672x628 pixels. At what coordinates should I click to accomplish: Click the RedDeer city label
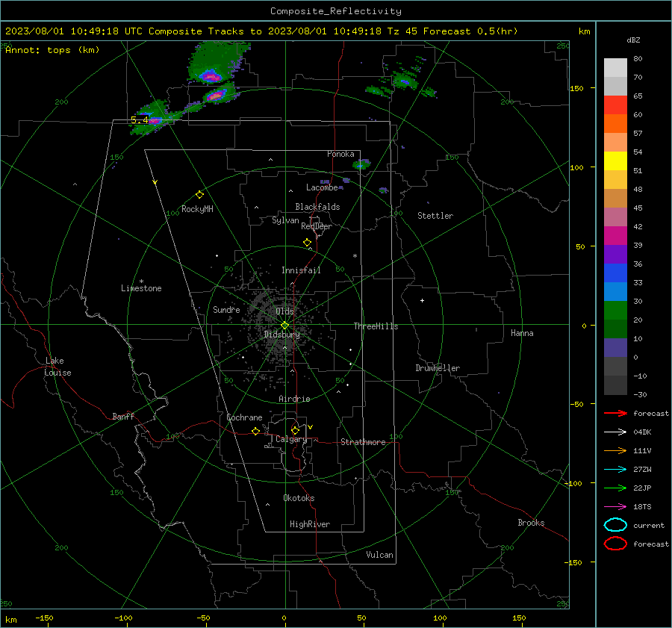tap(317, 226)
